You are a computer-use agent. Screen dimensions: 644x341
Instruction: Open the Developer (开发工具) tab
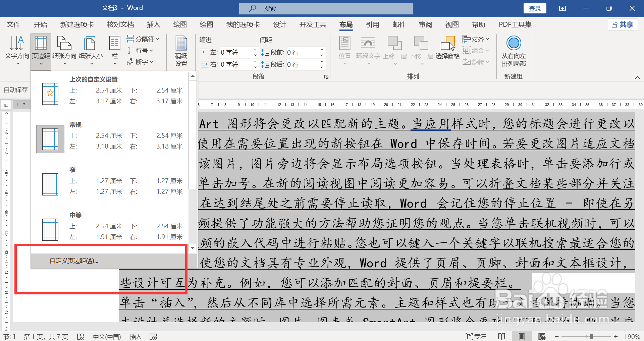pyautogui.click(x=313, y=24)
